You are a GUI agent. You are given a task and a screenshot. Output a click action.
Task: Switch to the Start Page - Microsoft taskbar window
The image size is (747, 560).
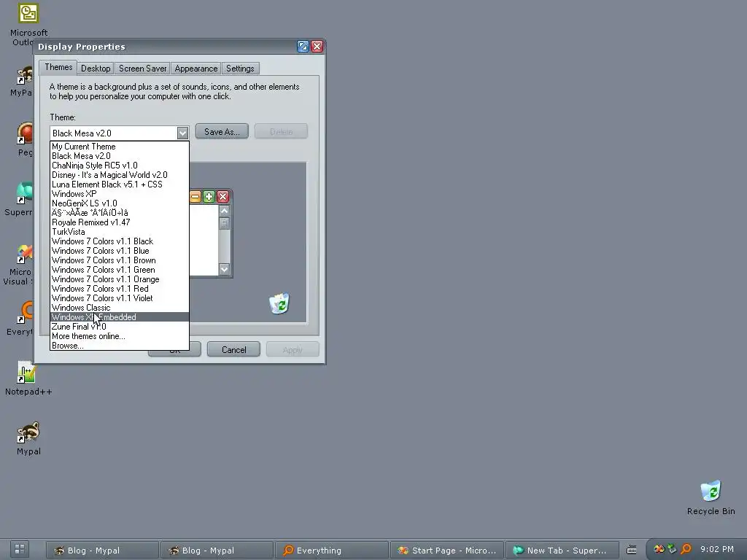tap(446, 550)
